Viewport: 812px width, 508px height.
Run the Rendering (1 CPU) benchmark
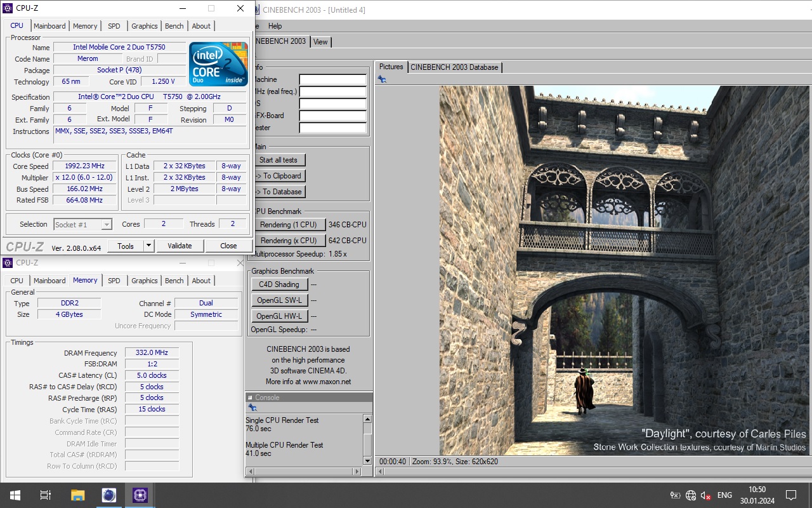[289, 225]
